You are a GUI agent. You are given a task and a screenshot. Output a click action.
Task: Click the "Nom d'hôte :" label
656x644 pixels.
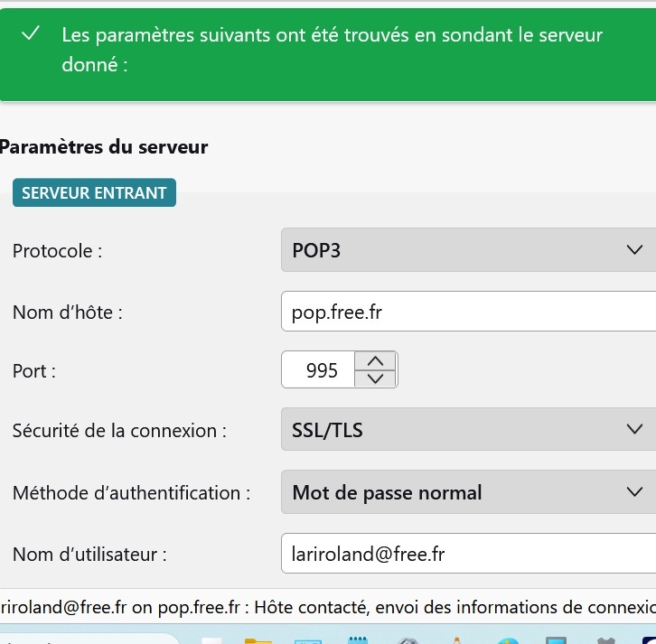(67, 313)
